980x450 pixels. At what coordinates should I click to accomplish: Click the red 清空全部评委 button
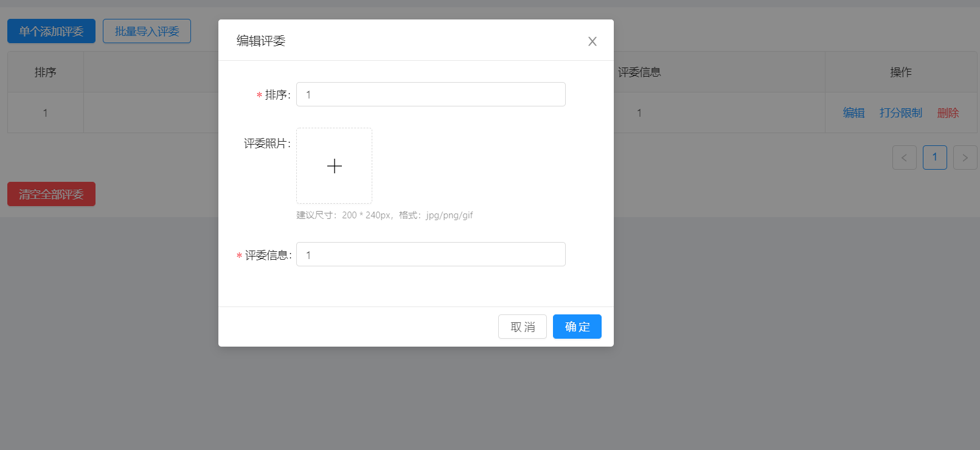pyautogui.click(x=51, y=194)
